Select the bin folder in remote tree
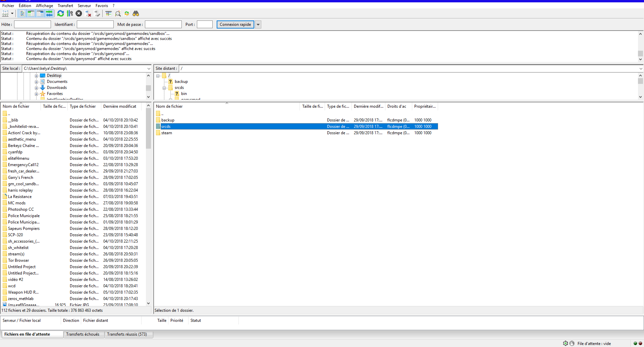 click(184, 94)
